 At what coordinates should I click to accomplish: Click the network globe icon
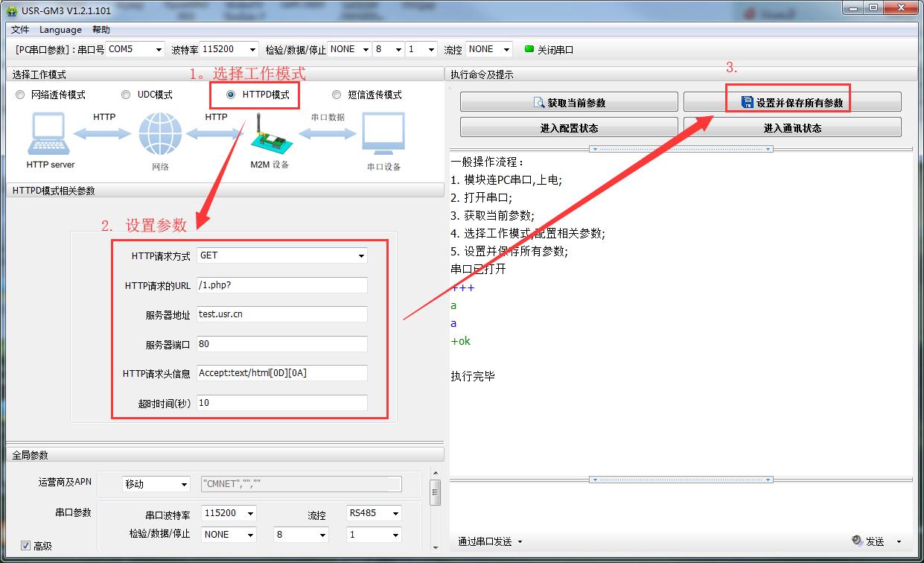[160, 135]
